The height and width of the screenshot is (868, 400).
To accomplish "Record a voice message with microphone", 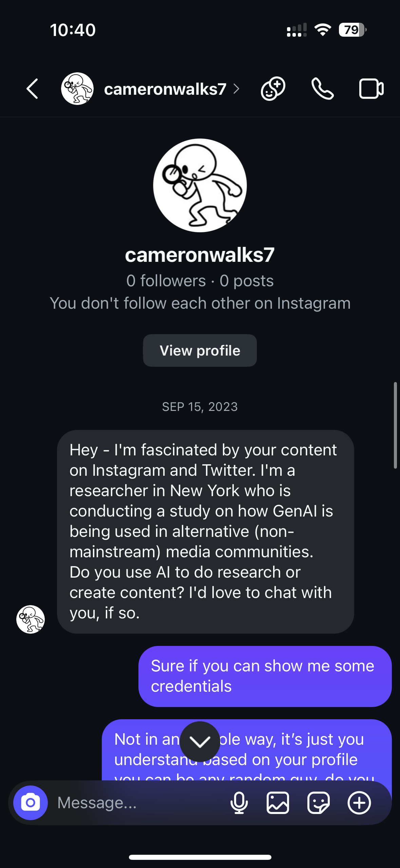I will tap(239, 803).
